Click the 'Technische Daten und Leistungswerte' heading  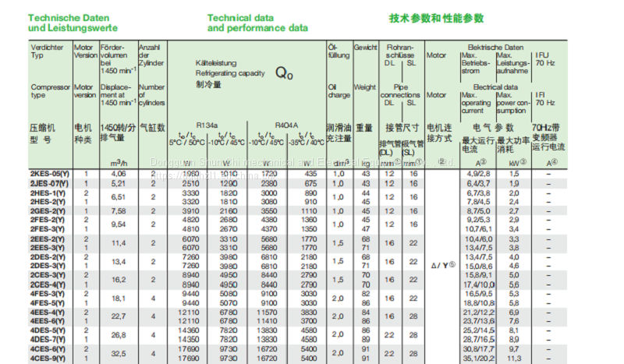coord(66,22)
